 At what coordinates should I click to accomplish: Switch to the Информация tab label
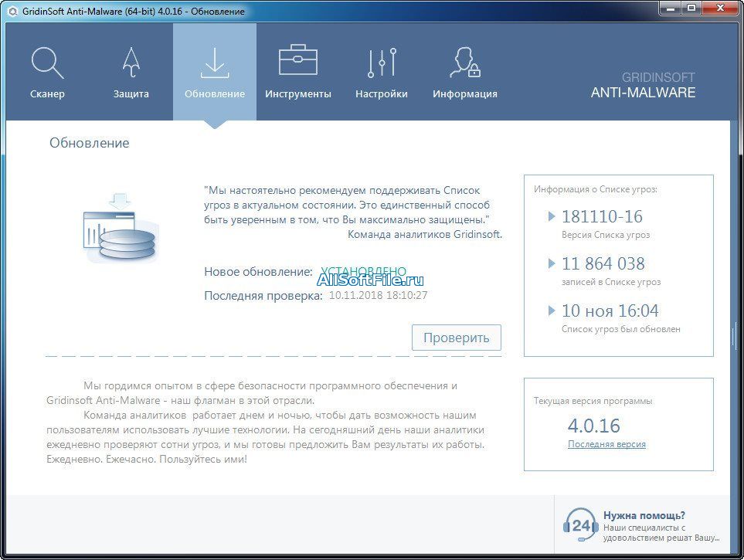[x=465, y=94]
